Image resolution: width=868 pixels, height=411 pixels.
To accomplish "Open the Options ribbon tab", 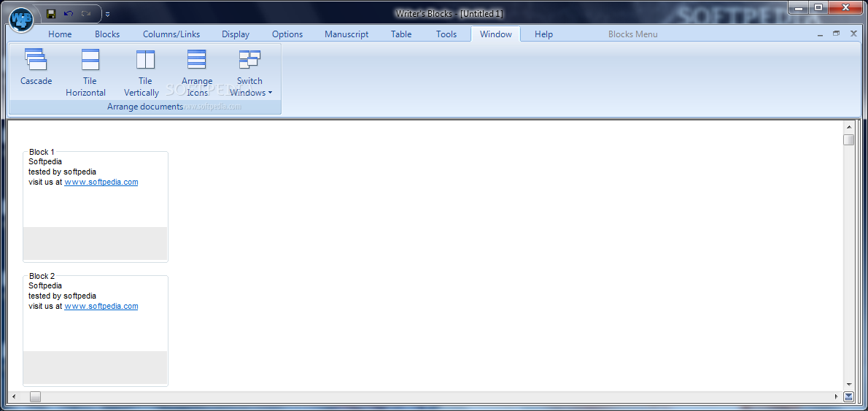I will pyautogui.click(x=287, y=34).
